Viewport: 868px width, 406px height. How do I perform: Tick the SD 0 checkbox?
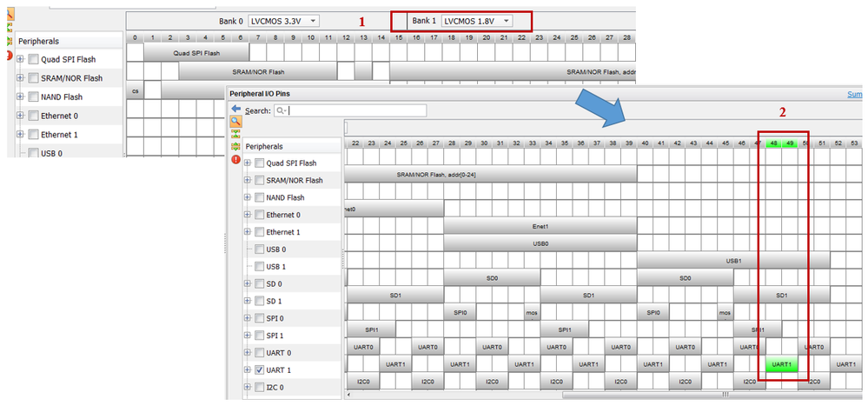[x=259, y=284]
